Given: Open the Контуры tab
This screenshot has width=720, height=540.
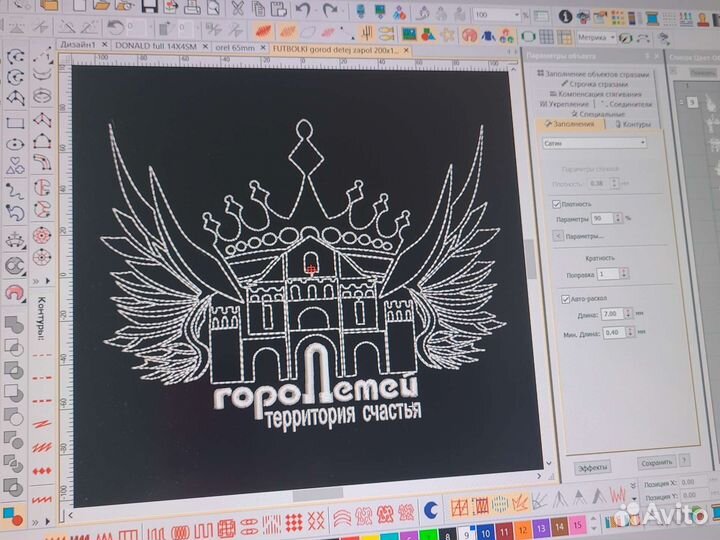Looking at the screenshot, I should (x=633, y=124).
